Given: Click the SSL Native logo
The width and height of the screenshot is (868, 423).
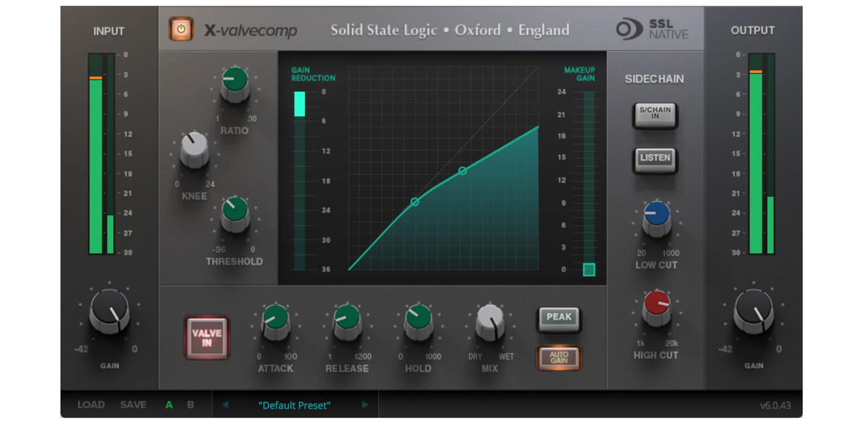Looking at the screenshot, I should pyautogui.click(x=652, y=30).
